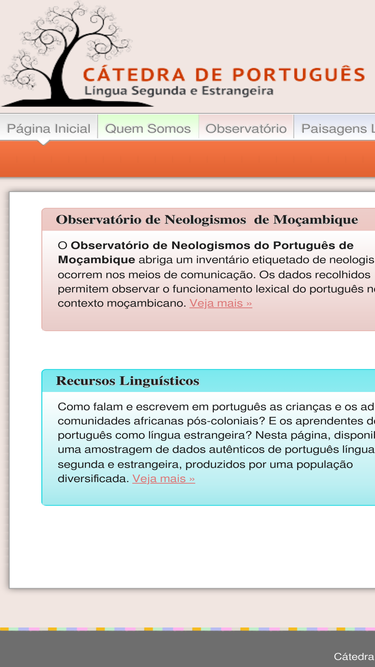Click the Cátedra text in footer
Viewport: 375px width, 667px height.
(x=354, y=656)
